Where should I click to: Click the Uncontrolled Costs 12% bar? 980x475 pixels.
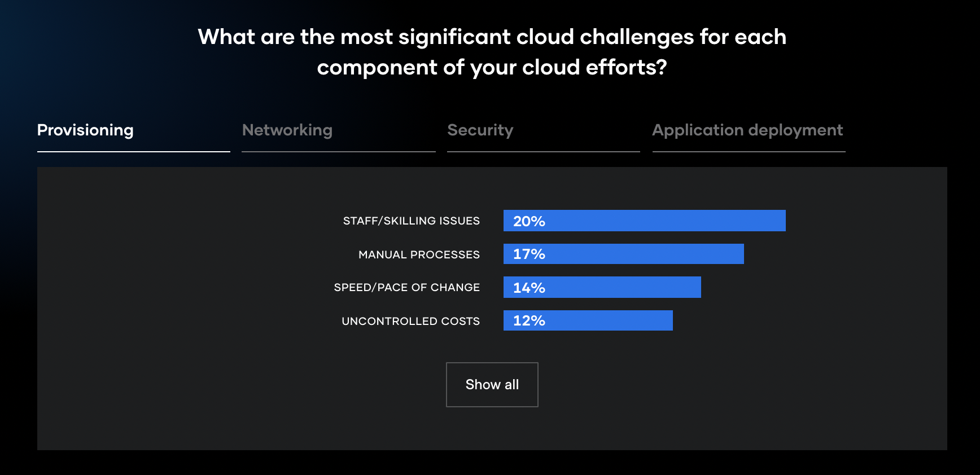coord(588,320)
